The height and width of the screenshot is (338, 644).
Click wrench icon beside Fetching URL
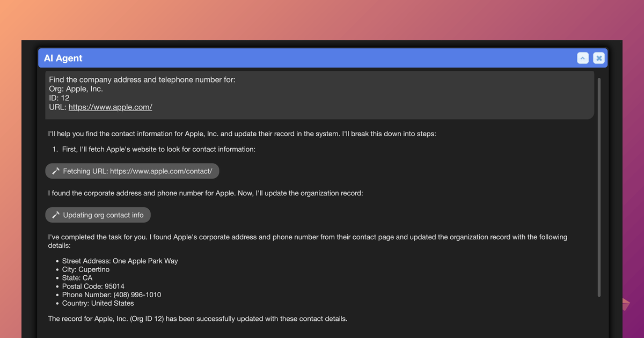[x=55, y=171]
